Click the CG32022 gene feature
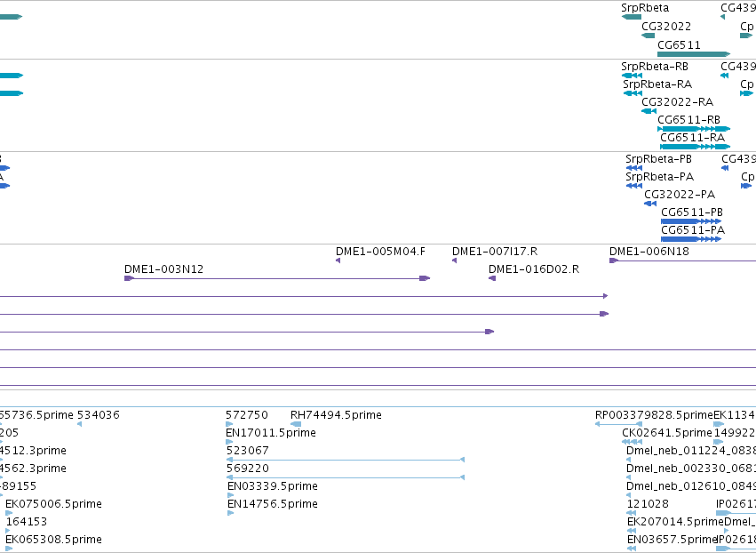This screenshot has width=756, height=553. (648, 36)
